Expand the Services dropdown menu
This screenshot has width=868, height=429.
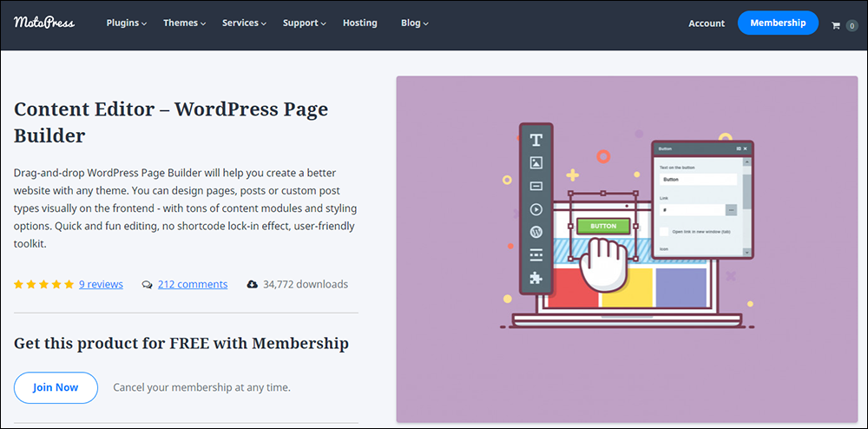(244, 23)
